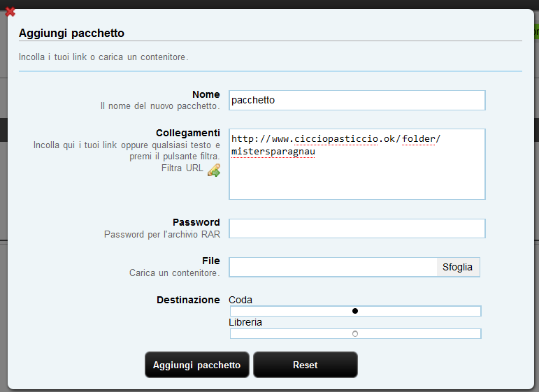This screenshot has height=392, width=539.
Task: Click the Coda label text
Action: 240,300
